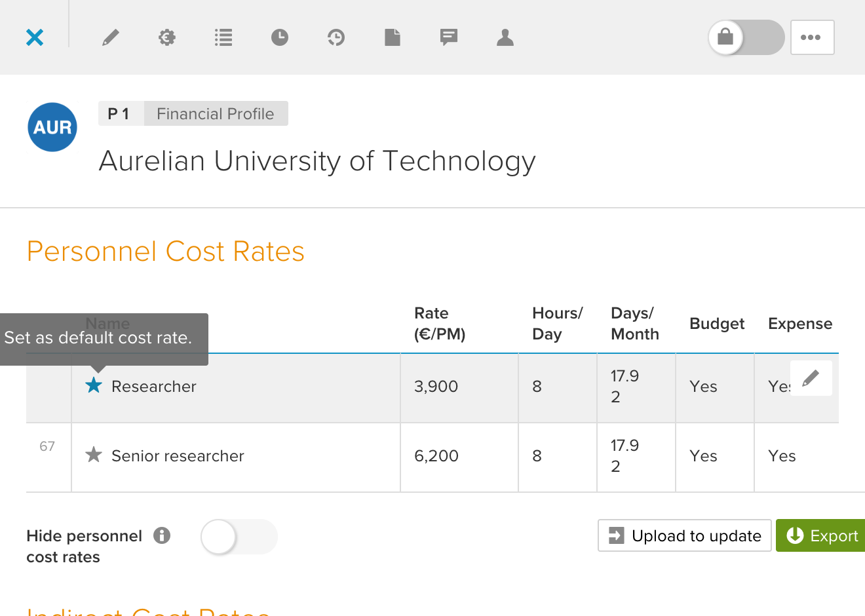Set Senior researcher as default with star
This screenshot has height=616, width=865.
click(x=94, y=455)
